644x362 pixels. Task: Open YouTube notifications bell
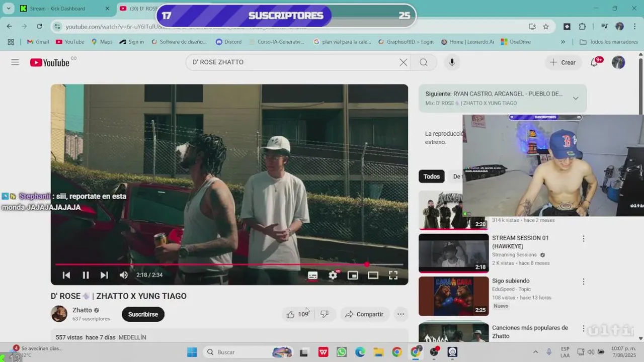click(595, 62)
